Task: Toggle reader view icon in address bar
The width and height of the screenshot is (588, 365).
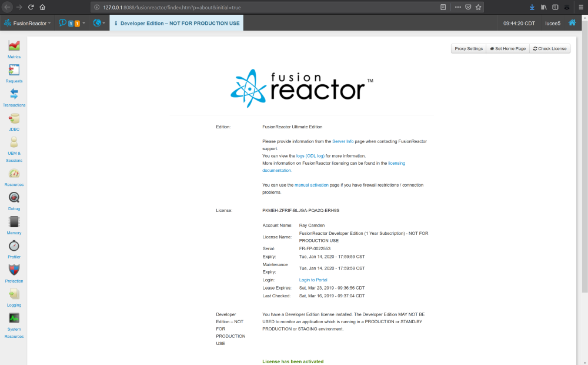Action: pos(443,7)
